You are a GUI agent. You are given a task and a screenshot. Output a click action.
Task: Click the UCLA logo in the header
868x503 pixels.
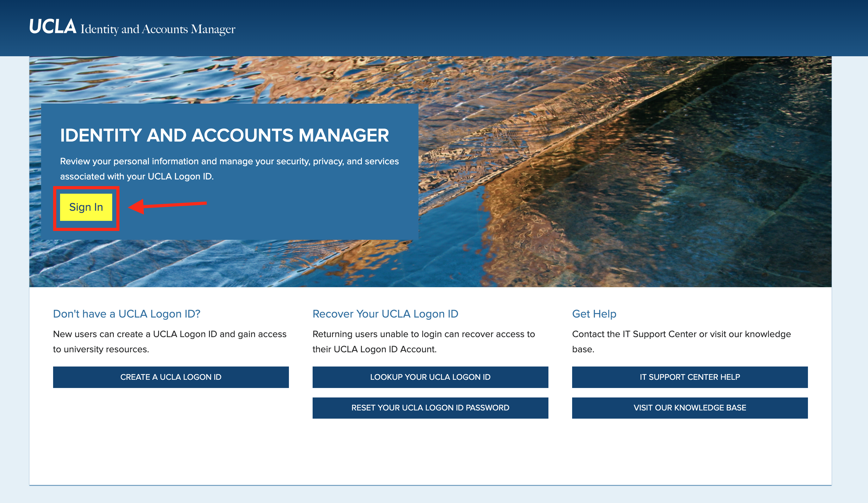(52, 27)
